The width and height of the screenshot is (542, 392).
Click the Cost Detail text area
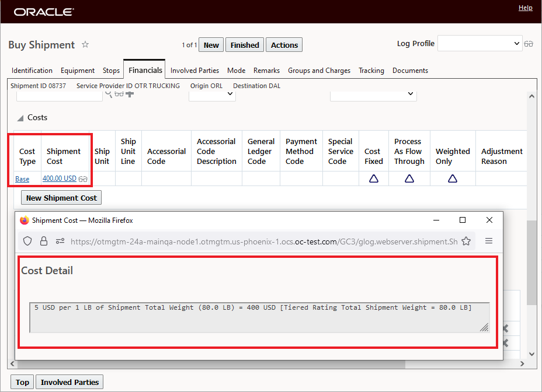[x=259, y=317]
